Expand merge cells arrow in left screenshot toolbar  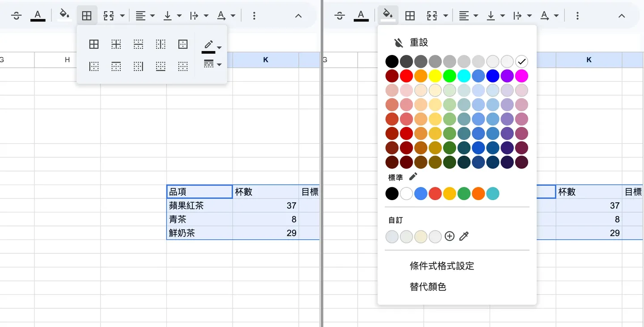click(x=122, y=16)
